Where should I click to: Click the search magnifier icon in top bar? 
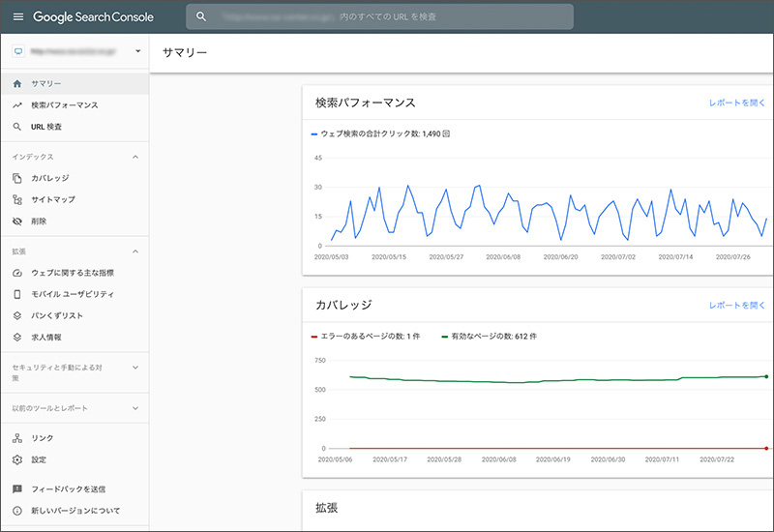pyautogui.click(x=201, y=16)
